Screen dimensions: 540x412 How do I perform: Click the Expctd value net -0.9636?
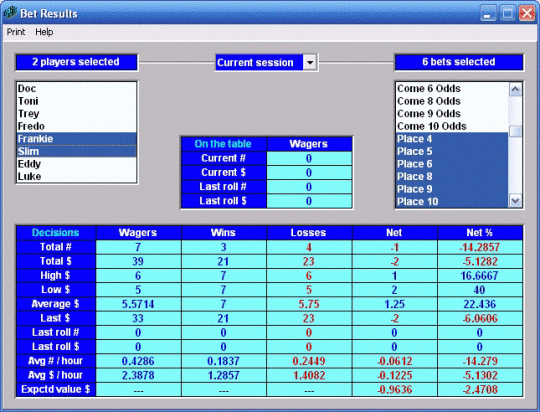(x=394, y=390)
